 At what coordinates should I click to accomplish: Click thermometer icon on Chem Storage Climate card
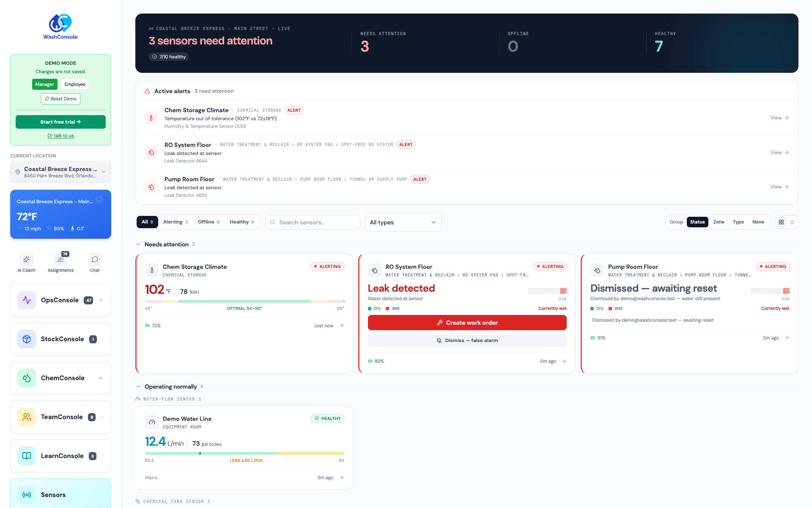coord(152,270)
